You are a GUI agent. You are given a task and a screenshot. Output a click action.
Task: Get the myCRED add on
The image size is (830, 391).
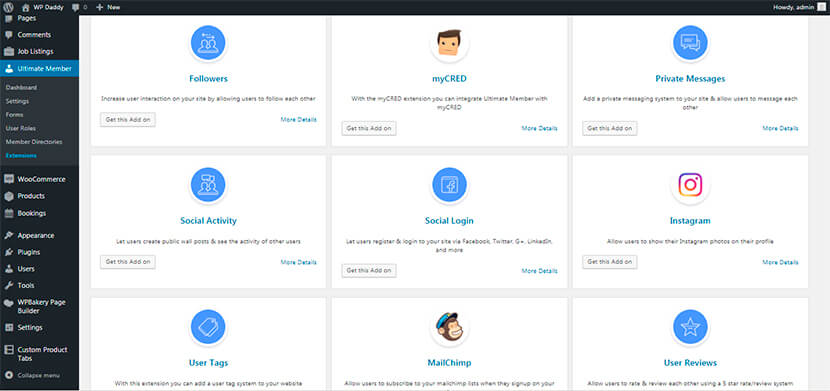pos(369,129)
